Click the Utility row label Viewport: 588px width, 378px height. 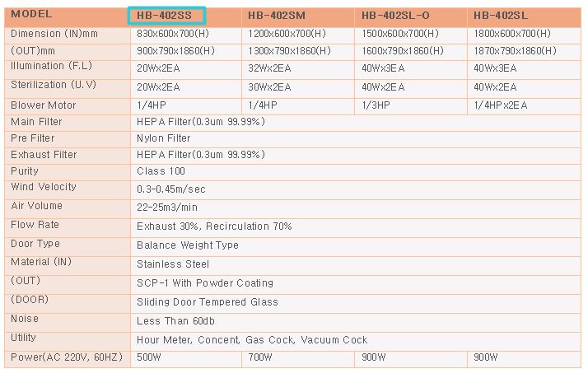[24, 338]
